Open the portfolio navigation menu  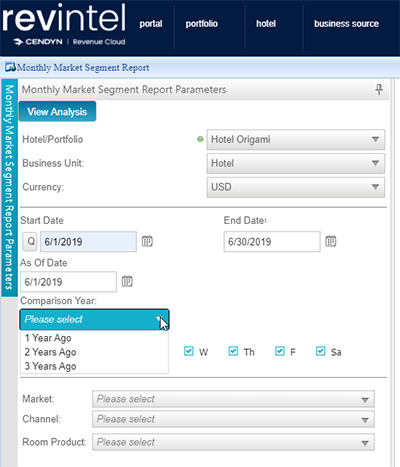click(x=202, y=24)
